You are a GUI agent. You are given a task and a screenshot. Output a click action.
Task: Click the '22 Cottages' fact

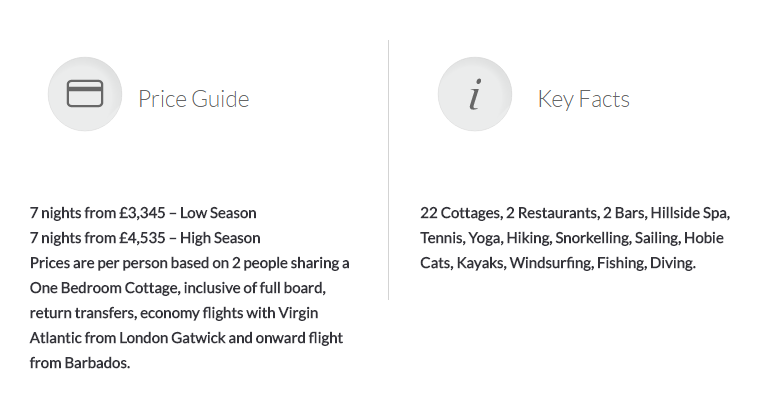[x=461, y=213]
